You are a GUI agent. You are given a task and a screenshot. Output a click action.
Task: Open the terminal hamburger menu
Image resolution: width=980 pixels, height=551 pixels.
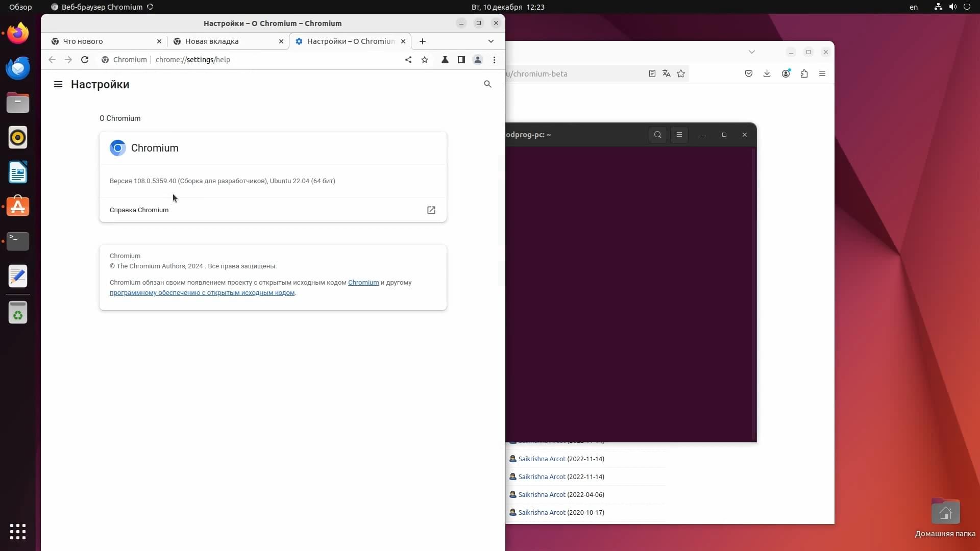tap(679, 135)
